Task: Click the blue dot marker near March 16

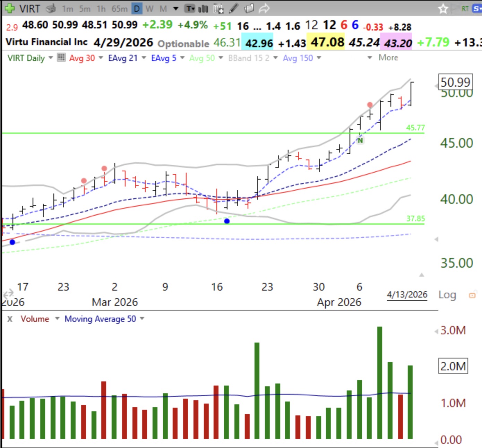Action: click(x=227, y=221)
